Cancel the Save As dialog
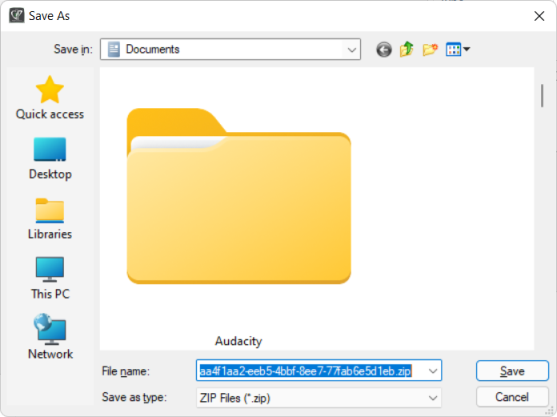Image resolution: width=557 pixels, height=417 pixels. coord(512,397)
